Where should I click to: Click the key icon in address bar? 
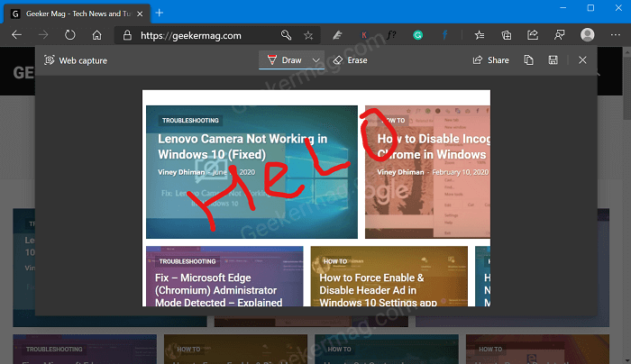[x=286, y=35]
